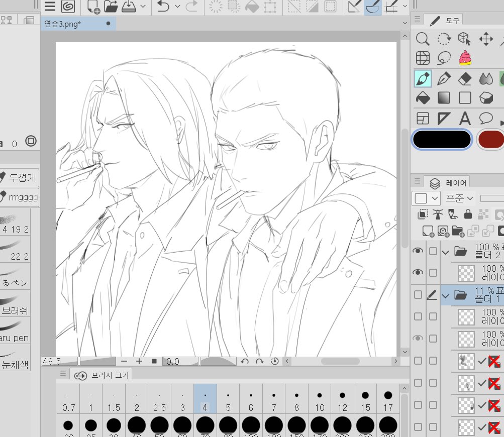This screenshot has width=504, height=437.
Task: Open the main hamburger menu in the top toolbar
Action: point(50,6)
